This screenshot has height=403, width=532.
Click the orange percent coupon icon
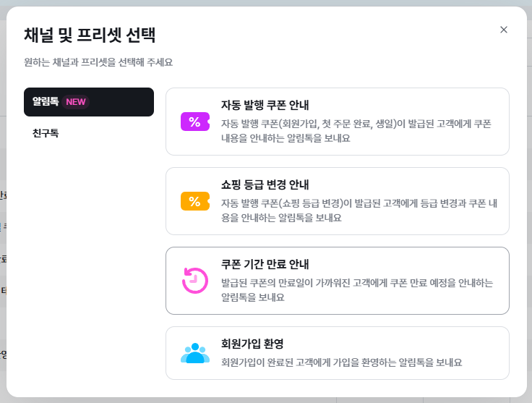[194, 201]
